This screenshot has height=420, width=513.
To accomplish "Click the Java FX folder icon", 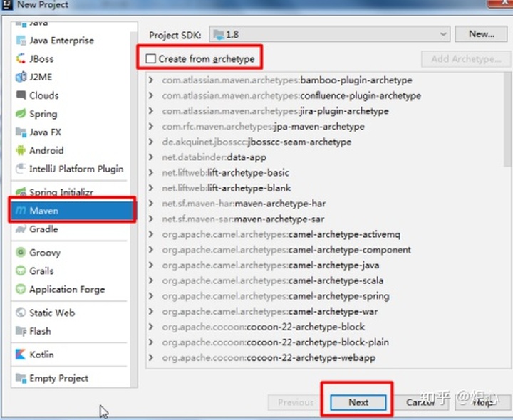I will tap(21, 132).
